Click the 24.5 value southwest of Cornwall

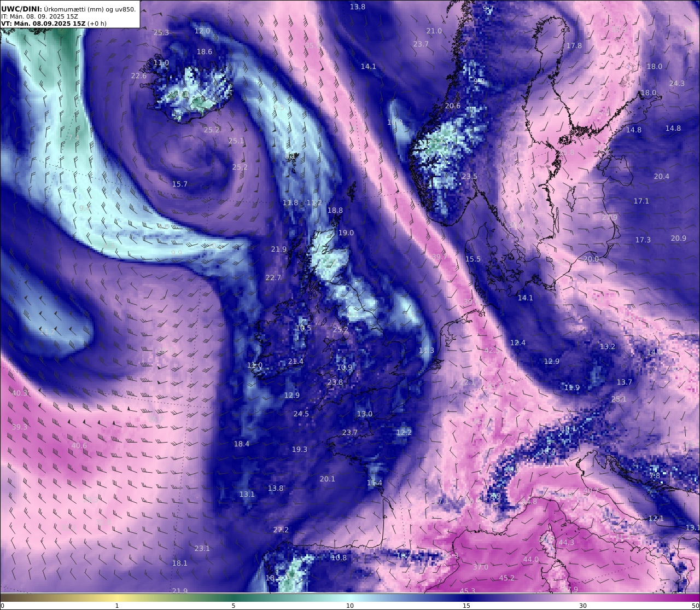pos(301,414)
